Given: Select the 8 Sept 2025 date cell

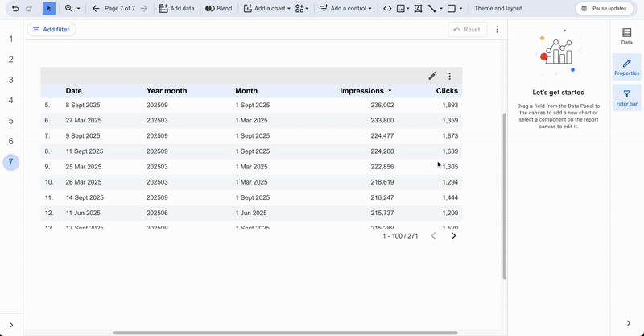Looking at the screenshot, I should tap(83, 105).
